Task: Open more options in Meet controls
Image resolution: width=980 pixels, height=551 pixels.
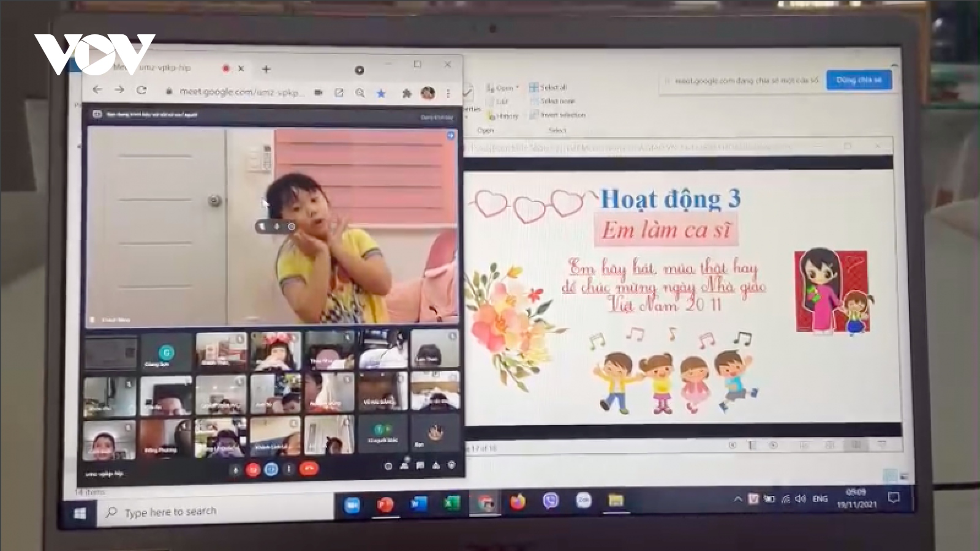Action: pos(289,470)
